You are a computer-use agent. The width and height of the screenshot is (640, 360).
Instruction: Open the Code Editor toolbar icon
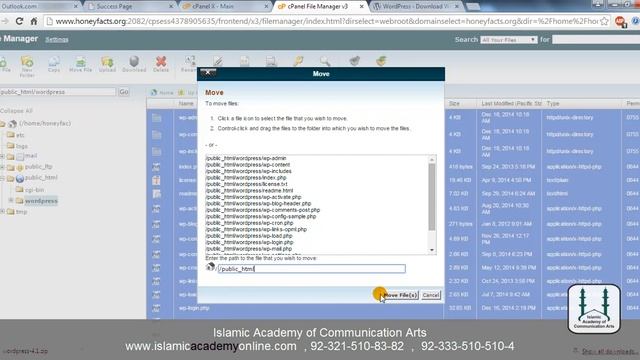coord(244,61)
